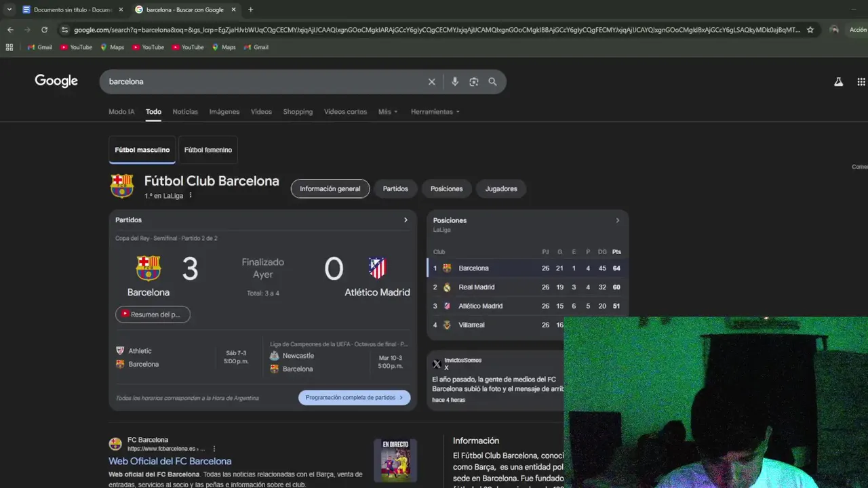868x488 pixels.
Task: Open the first Maps bookmark
Action: (x=112, y=47)
